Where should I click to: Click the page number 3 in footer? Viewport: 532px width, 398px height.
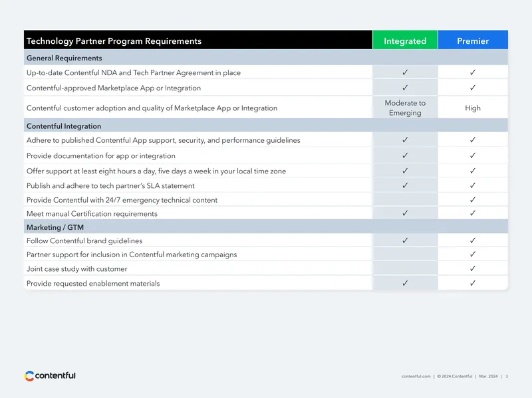pyautogui.click(x=507, y=376)
